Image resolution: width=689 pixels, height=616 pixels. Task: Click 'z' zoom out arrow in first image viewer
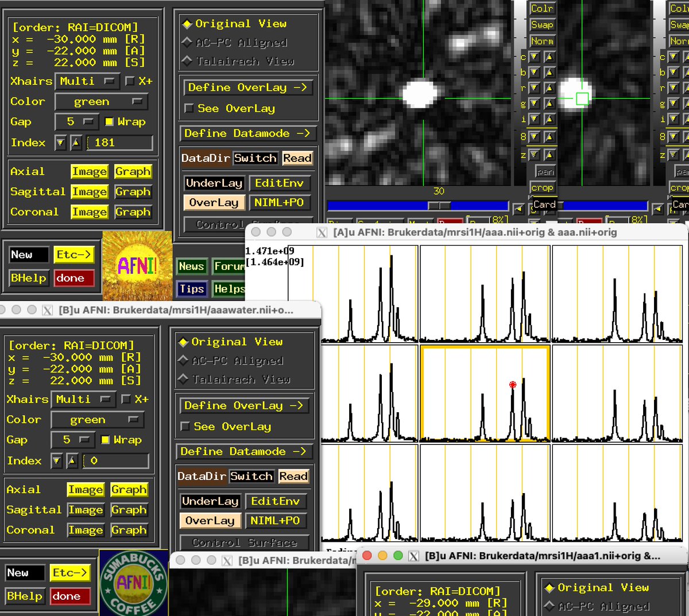pyautogui.click(x=534, y=155)
